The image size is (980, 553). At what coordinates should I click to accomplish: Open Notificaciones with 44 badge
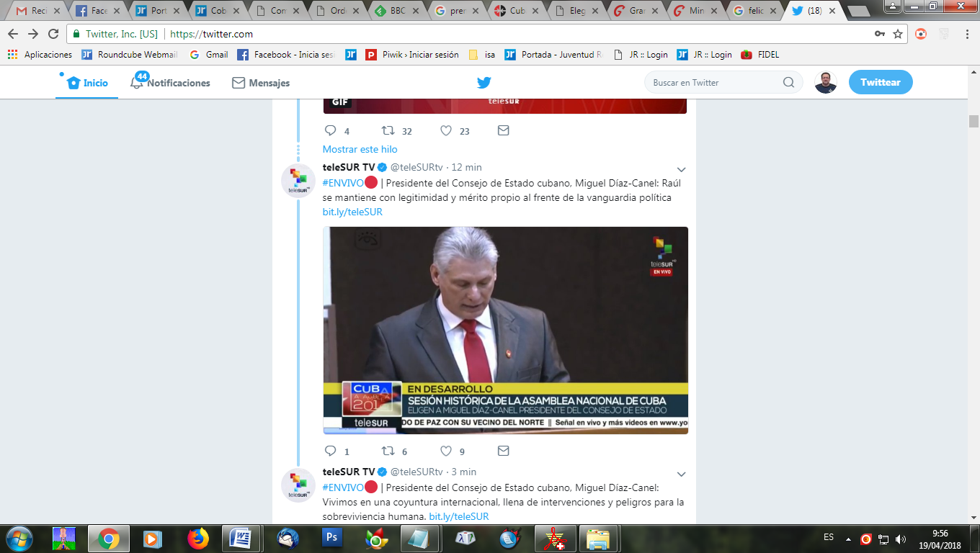click(x=170, y=82)
